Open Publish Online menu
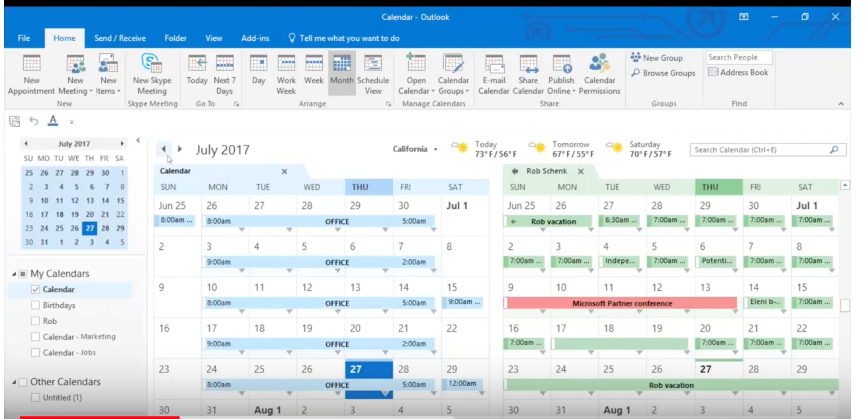The height and width of the screenshot is (419, 868). [x=561, y=75]
